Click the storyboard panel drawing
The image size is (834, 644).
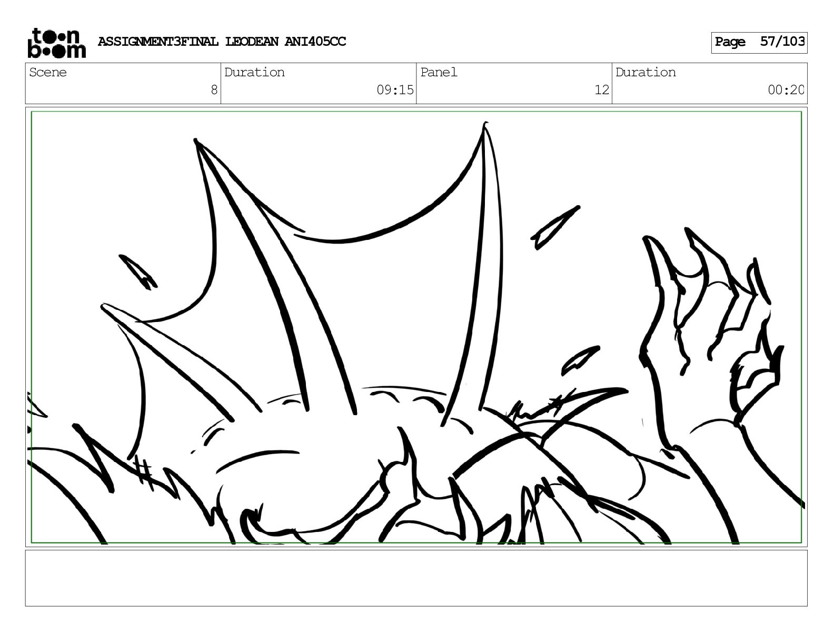(416, 327)
